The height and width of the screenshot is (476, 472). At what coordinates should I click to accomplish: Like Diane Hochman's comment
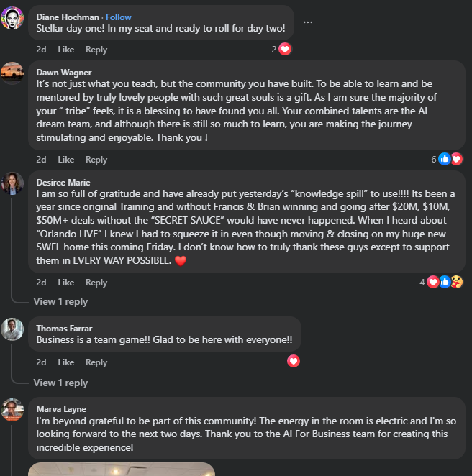click(x=65, y=50)
